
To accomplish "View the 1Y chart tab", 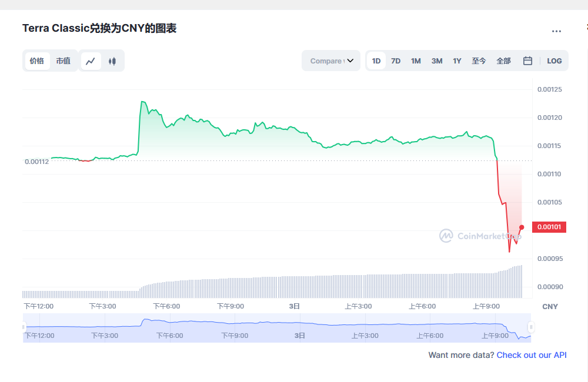I will point(457,61).
